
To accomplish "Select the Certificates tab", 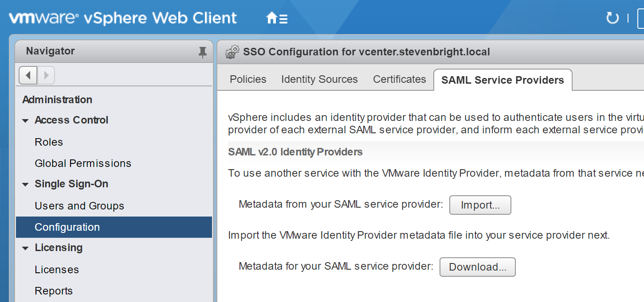I will [x=399, y=79].
